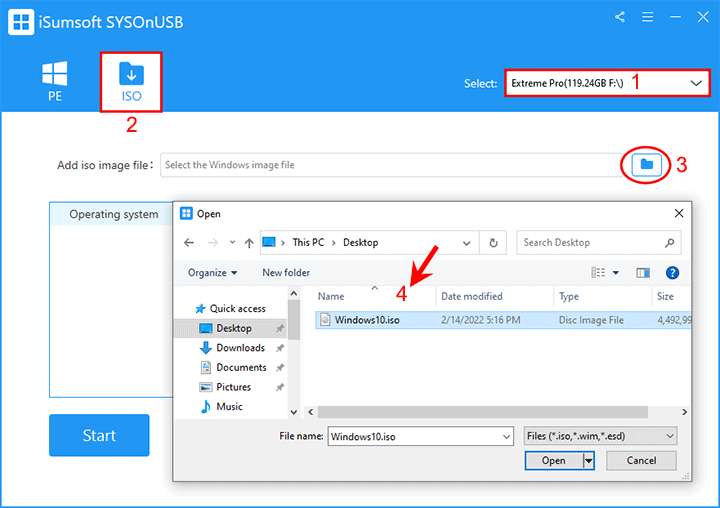Change the view layout icon
Viewport: 720px width, 508px height.
(x=598, y=273)
